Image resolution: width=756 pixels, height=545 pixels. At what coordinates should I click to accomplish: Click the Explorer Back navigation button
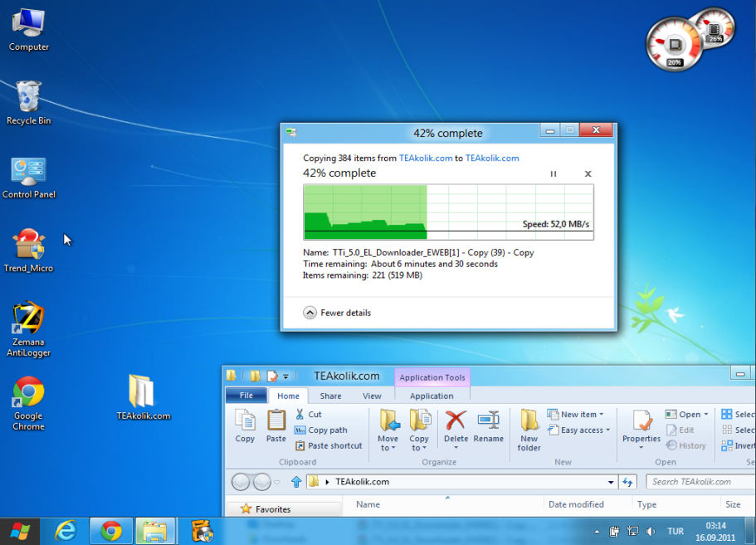point(241,482)
